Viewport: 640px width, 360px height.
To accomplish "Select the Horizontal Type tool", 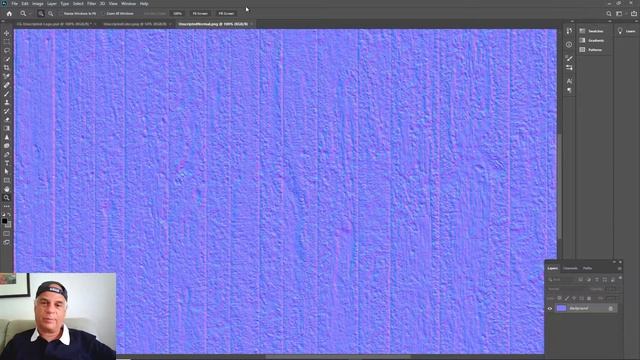I will coord(7,163).
